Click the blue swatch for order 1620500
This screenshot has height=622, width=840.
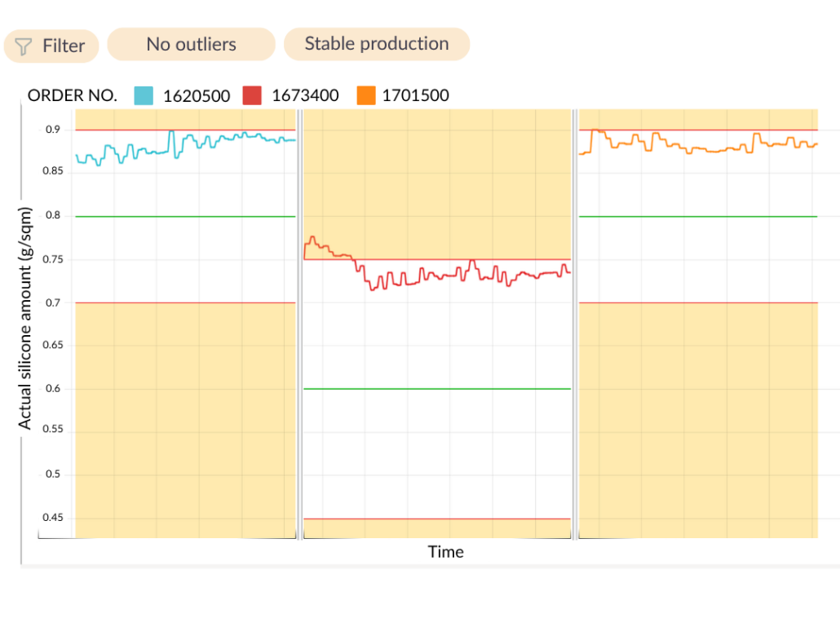(144, 95)
